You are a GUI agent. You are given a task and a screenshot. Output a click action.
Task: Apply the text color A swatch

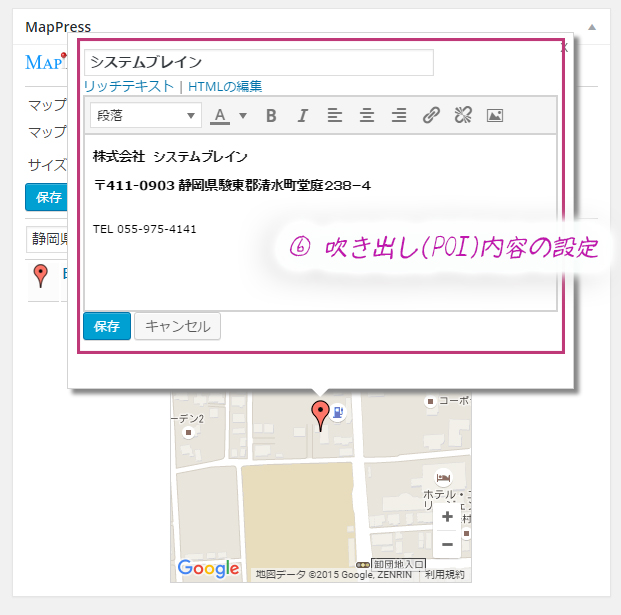coord(221,115)
